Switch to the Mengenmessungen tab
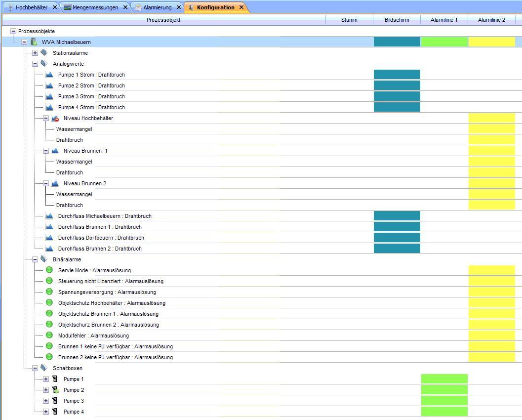The height and width of the screenshot is (420, 522). click(95, 7)
